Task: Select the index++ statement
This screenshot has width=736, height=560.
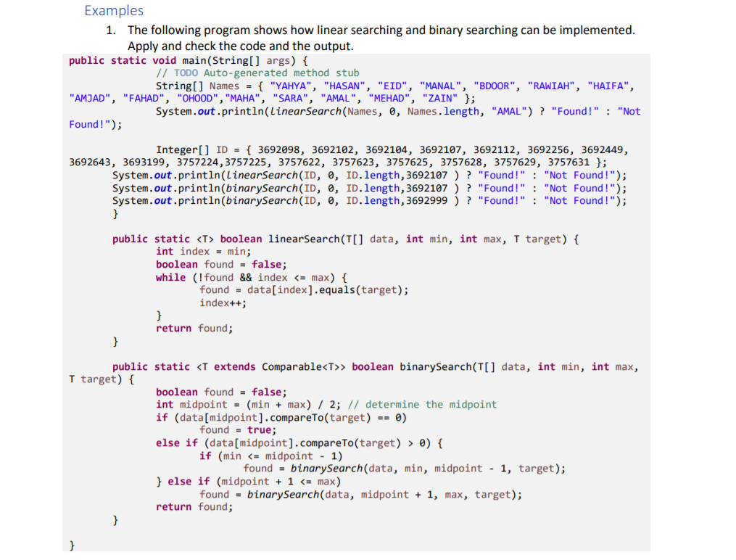Action: (x=224, y=302)
